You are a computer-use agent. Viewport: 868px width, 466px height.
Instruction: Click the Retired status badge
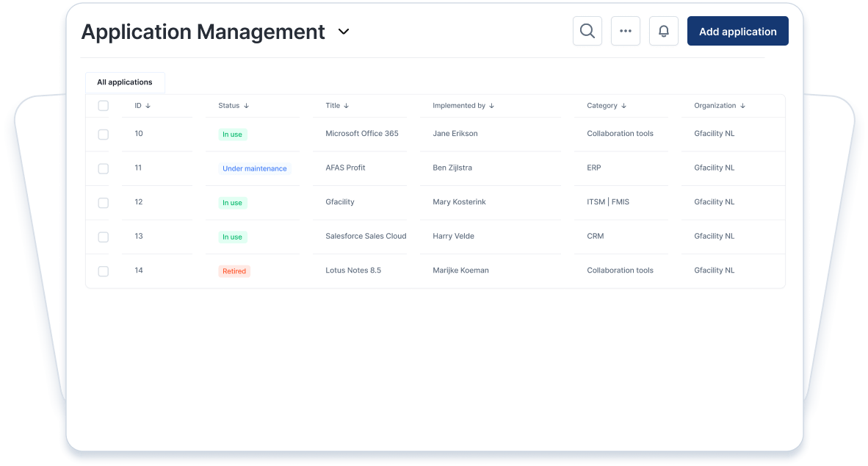point(234,271)
